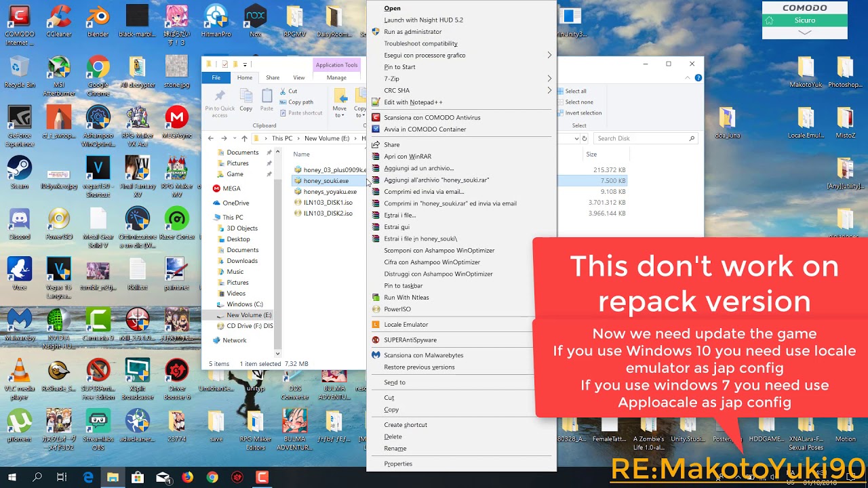
Task: Click Invert selection button
Action: [x=579, y=113]
